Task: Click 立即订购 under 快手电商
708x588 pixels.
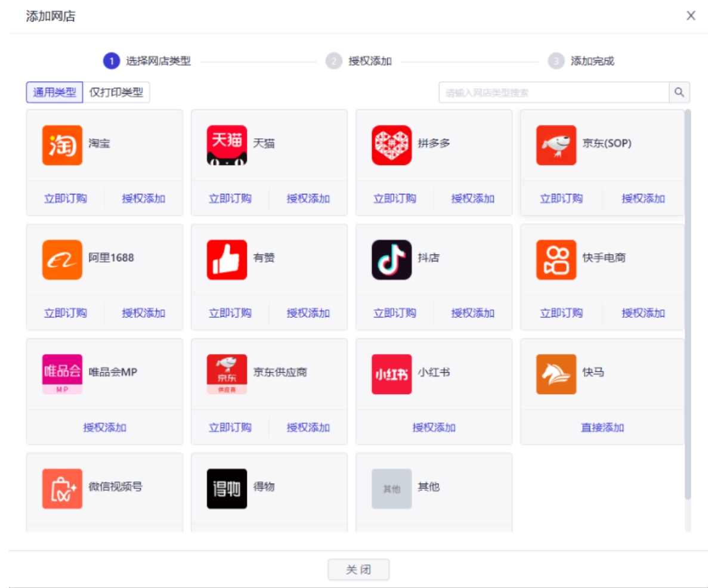Action: [x=561, y=313]
